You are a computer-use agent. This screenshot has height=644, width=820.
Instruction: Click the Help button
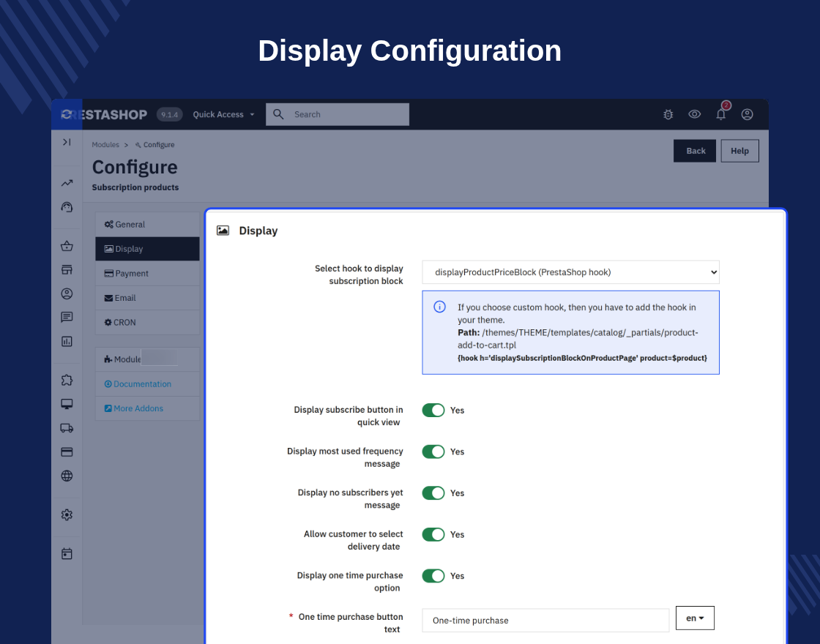point(740,151)
